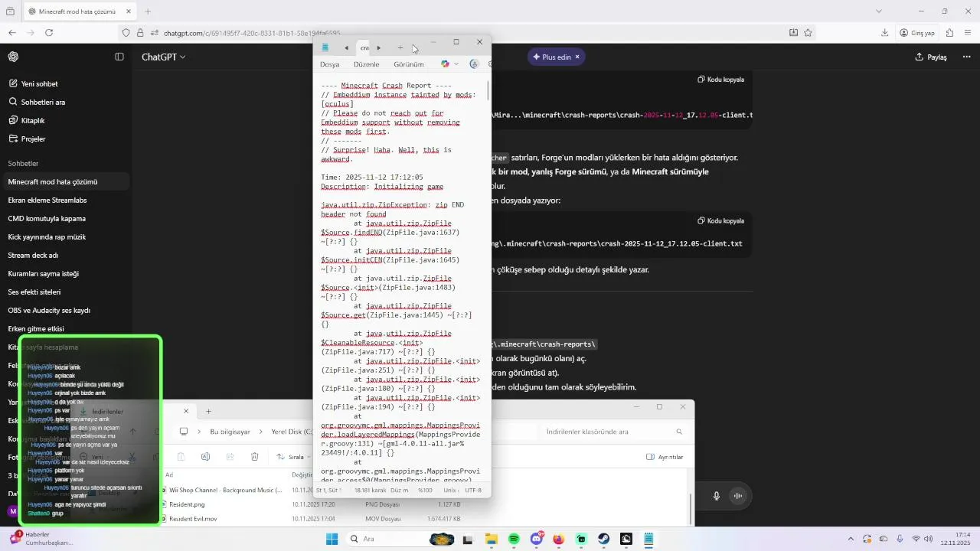This screenshot has height=551, width=980.
Task: Click the Plus edin upgrade button
Action: (x=557, y=57)
